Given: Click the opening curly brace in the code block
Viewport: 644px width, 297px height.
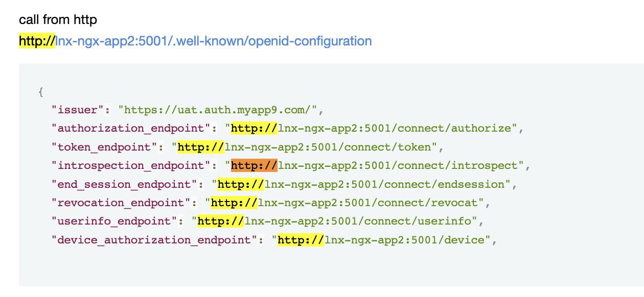Looking at the screenshot, I should click(41, 92).
